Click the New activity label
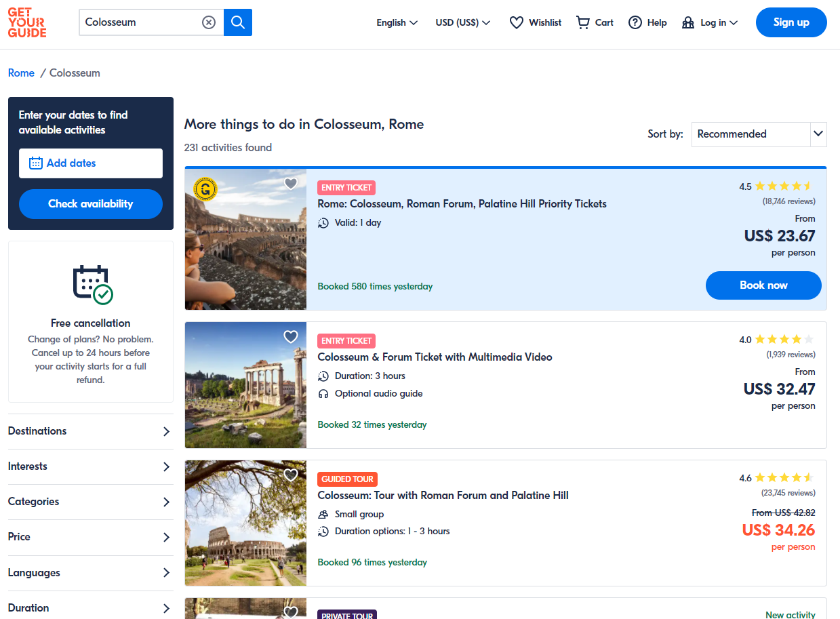 791,615
